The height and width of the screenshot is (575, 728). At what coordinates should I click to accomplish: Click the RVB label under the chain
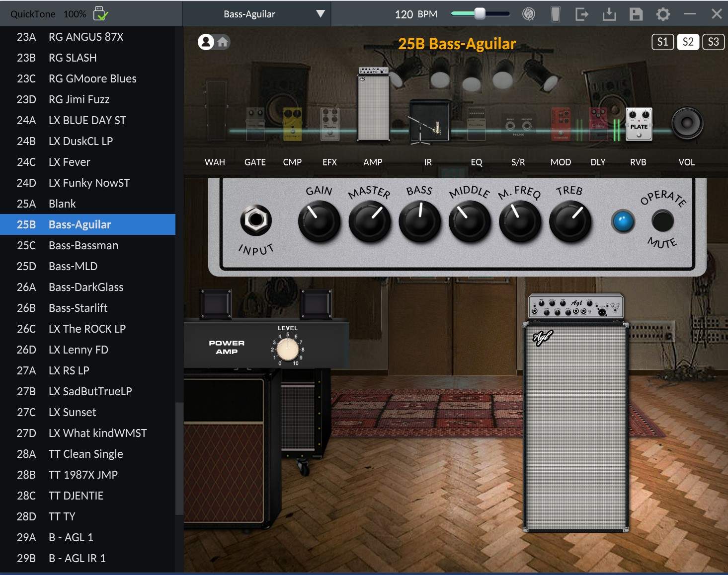point(638,162)
